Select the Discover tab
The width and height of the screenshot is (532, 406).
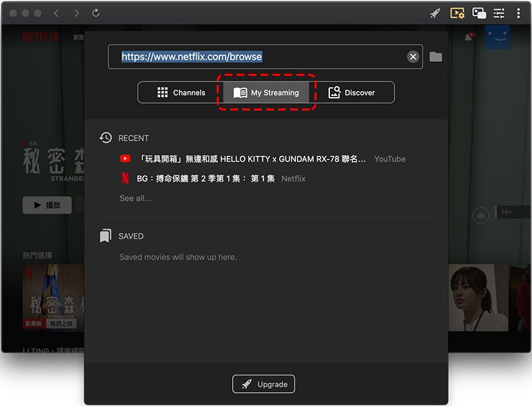tap(356, 92)
